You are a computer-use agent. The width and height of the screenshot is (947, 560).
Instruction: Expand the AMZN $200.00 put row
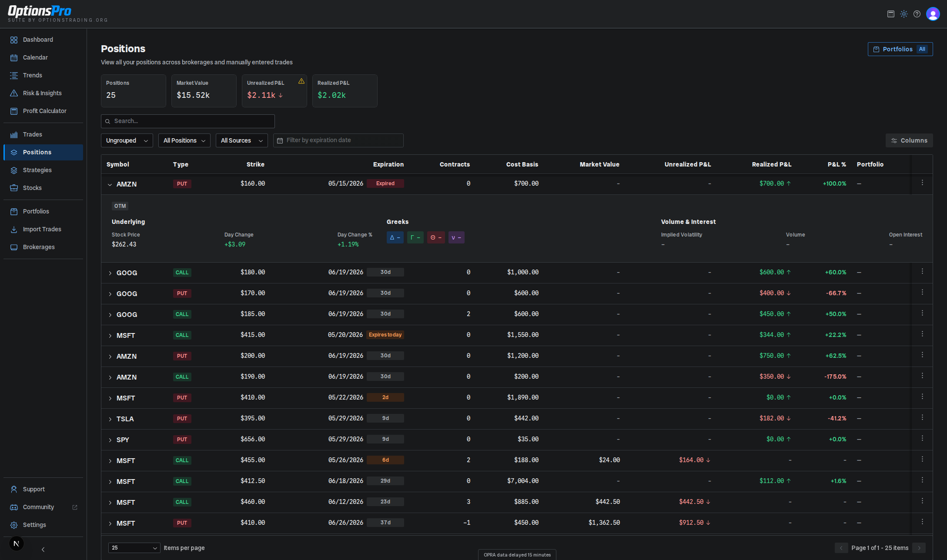(110, 357)
